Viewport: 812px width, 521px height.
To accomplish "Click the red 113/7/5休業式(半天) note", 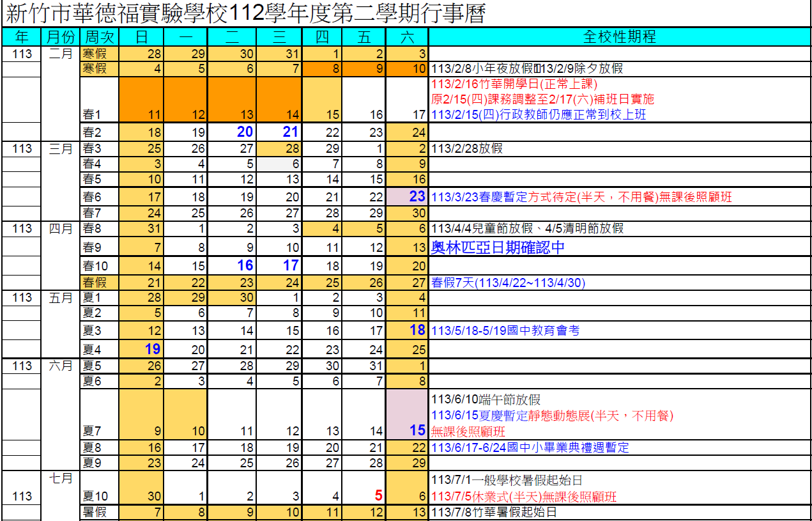I will tap(524, 497).
